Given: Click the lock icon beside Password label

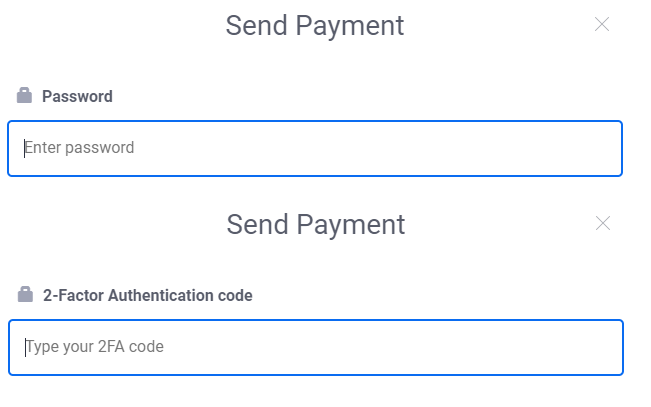Looking at the screenshot, I should (x=25, y=96).
